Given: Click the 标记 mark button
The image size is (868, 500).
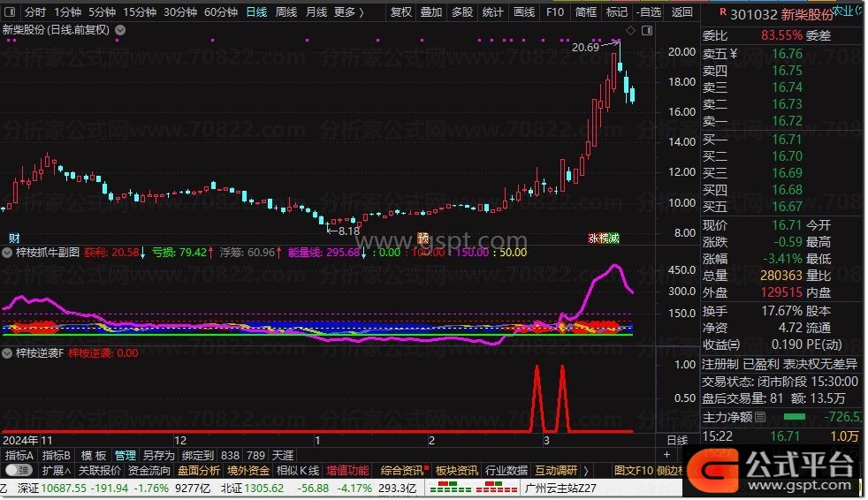Looking at the screenshot, I should (x=617, y=11).
